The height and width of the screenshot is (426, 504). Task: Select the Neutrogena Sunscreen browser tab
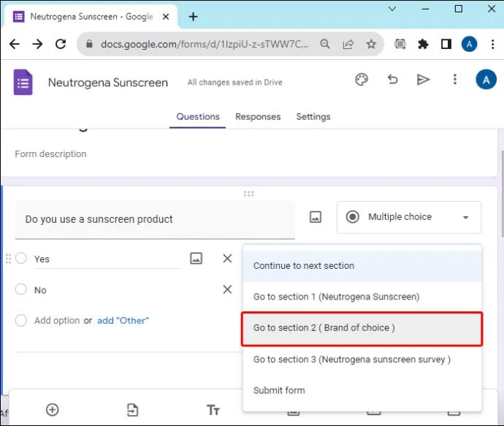pos(91,17)
